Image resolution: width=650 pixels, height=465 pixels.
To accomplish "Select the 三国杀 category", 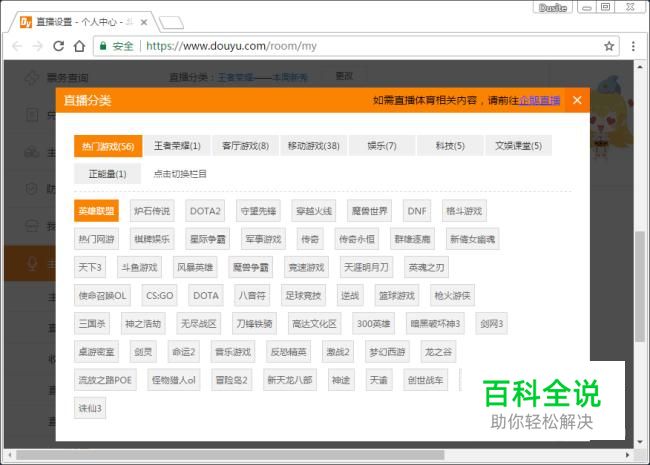I will coord(92,324).
